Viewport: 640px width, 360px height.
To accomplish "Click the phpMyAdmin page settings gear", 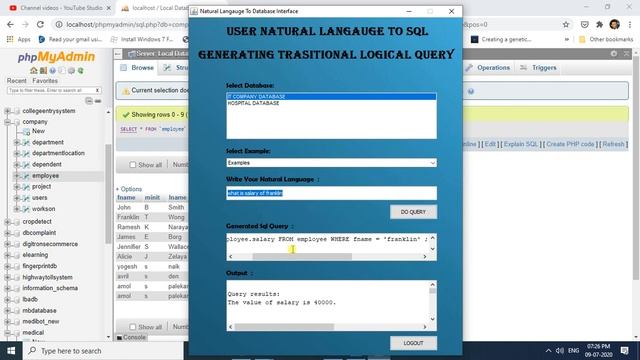I will pyautogui.click(x=614, y=53).
